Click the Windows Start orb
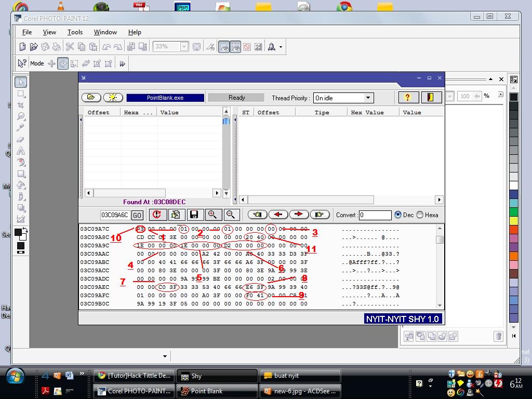Screen dimensions: 532x399 pos(15,377)
